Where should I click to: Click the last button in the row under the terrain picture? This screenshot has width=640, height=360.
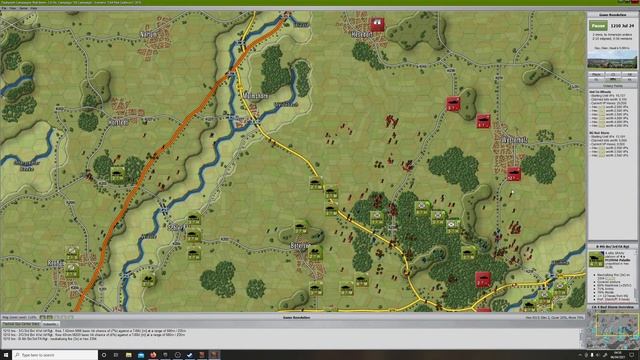[629, 75]
